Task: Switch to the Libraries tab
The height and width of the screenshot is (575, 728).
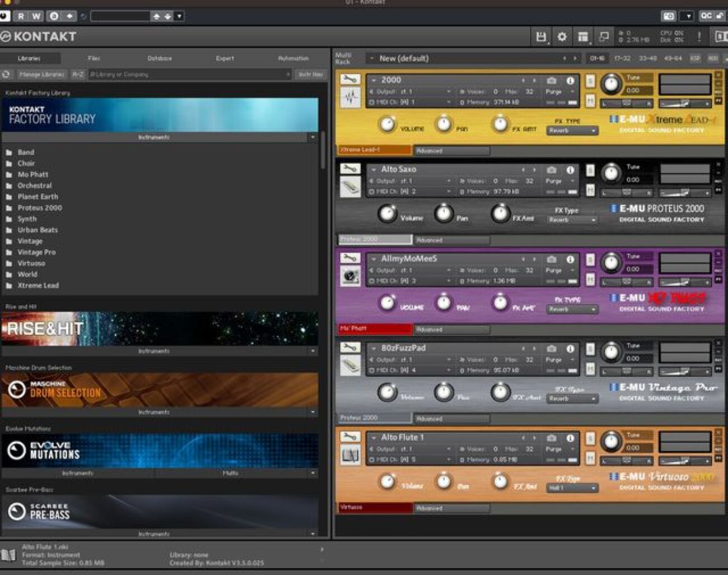Action: tap(29, 58)
